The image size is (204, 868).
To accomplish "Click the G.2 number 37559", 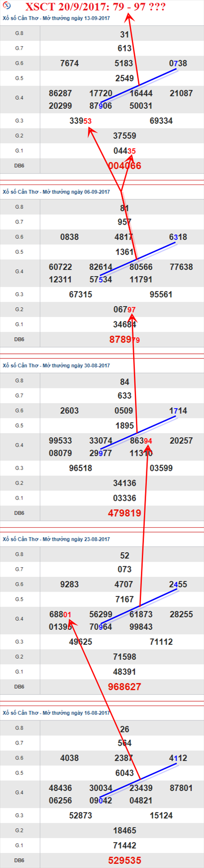I will pyautogui.click(x=125, y=136).
